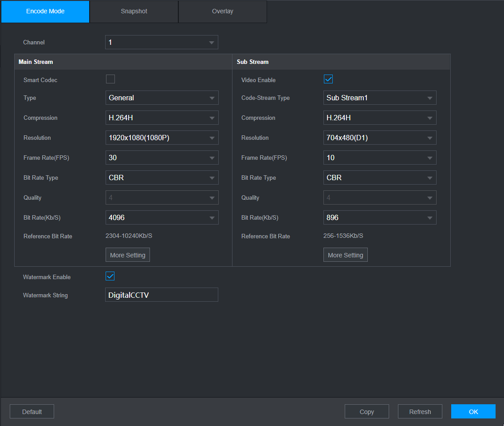Open Main Stream Frame Rate dropdown
This screenshot has height=426, width=504.
click(162, 158)
